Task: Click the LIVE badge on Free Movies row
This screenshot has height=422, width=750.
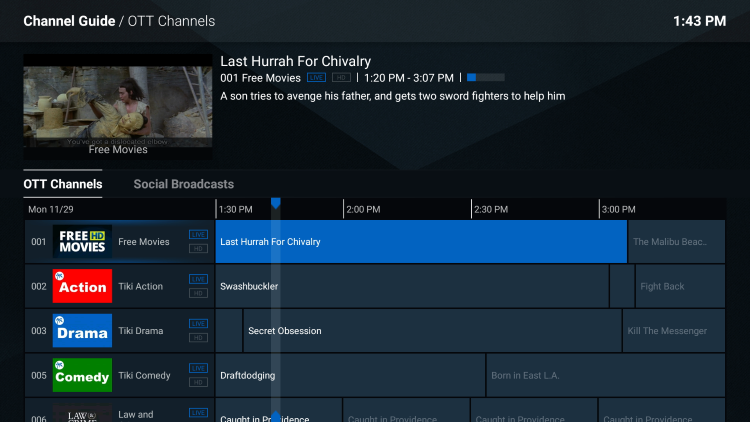Action: point(199,234)
